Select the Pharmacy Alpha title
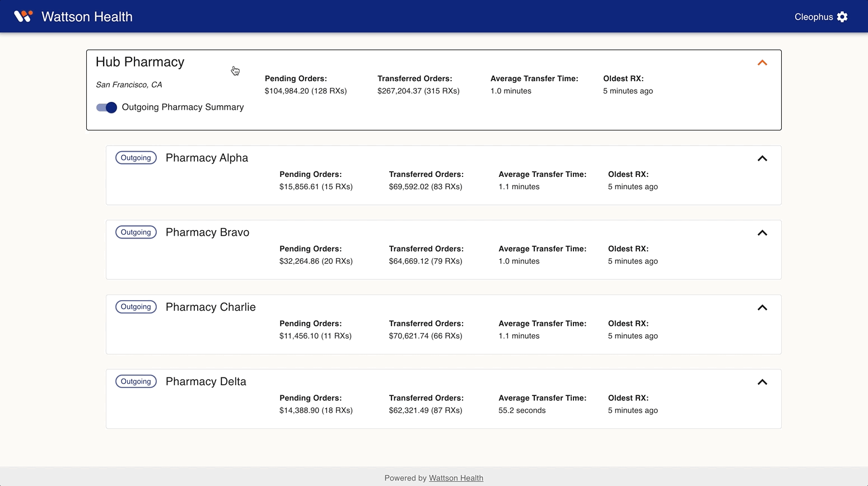The image size is (868, 486). click(207, 158)
